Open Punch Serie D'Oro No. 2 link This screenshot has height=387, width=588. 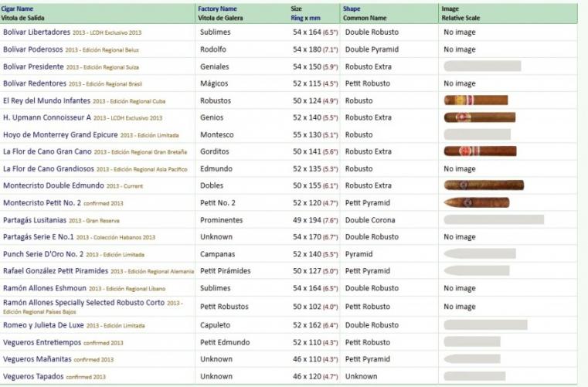tap(43, 254)
